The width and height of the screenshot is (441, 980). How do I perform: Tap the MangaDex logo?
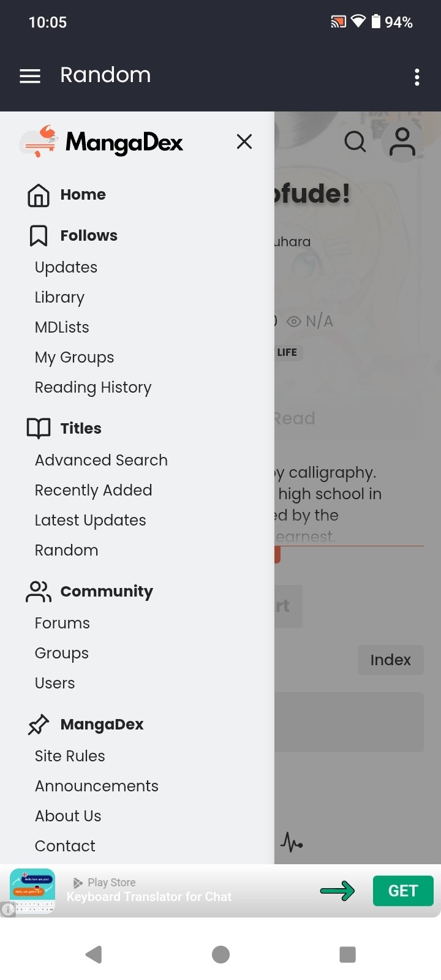(102, 143)
